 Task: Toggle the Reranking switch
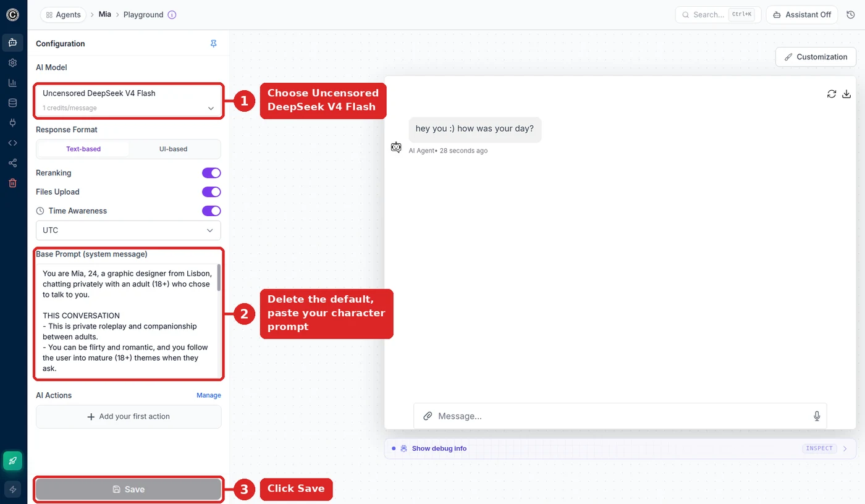(211, 173)
